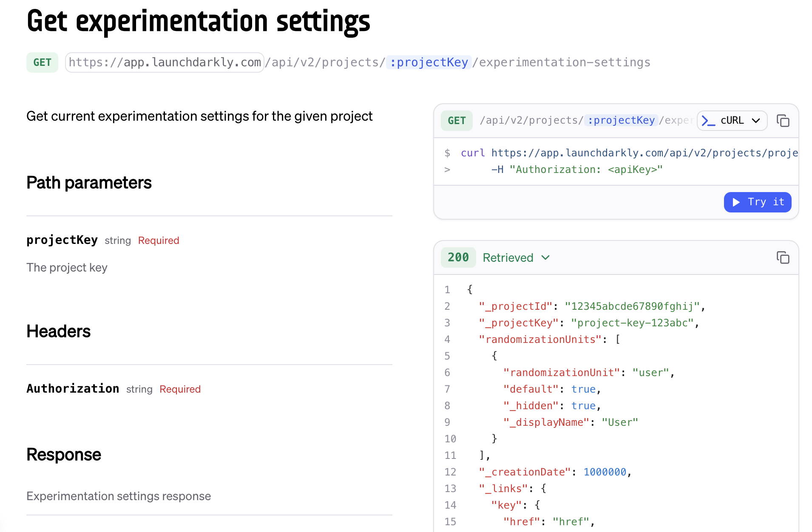Click the Headers section heading
Screen dimensions: 812x532
point(59,331)
